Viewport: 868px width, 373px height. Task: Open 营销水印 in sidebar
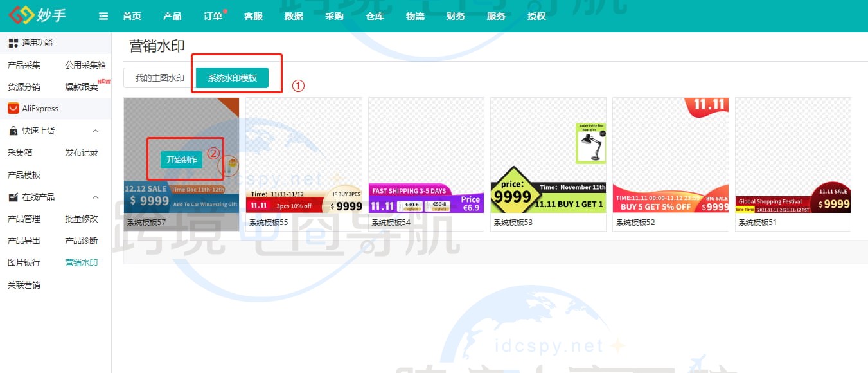point(82,262)
